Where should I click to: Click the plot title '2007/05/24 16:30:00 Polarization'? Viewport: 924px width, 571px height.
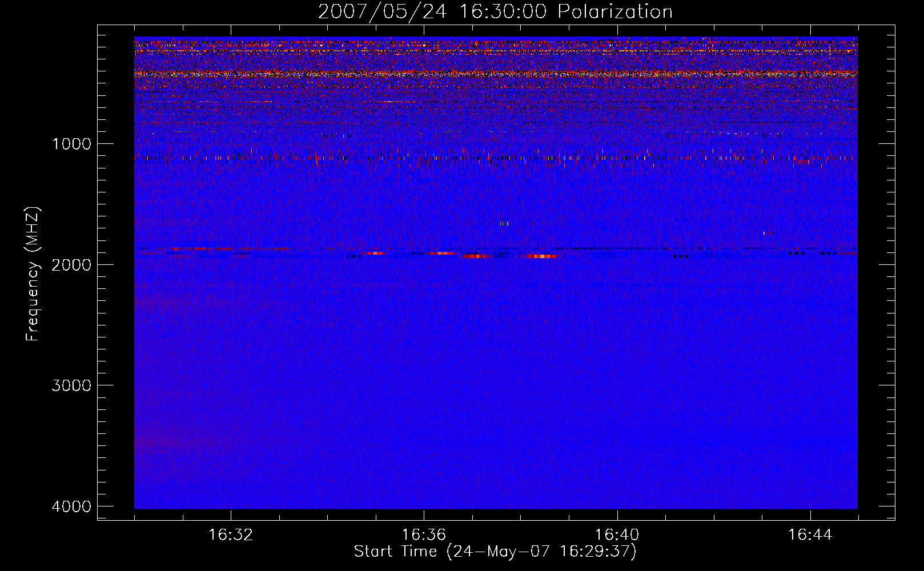(495, 11)
